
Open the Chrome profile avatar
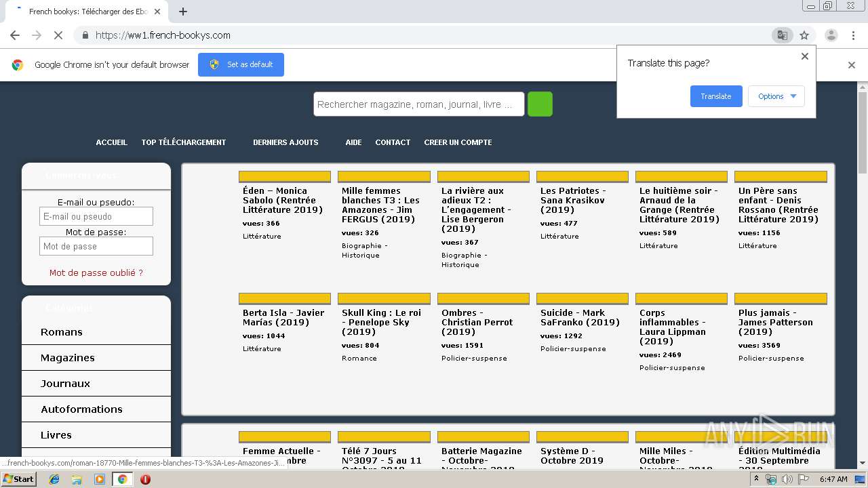click(x=831, y=35)
